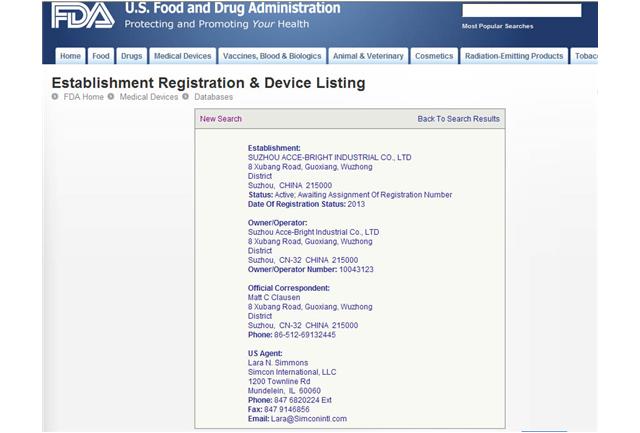Screen dimensions: 640x433
Task: Click Mundelein, IL 60060 text
Action: pyautogui.click(x=284, y=391)
